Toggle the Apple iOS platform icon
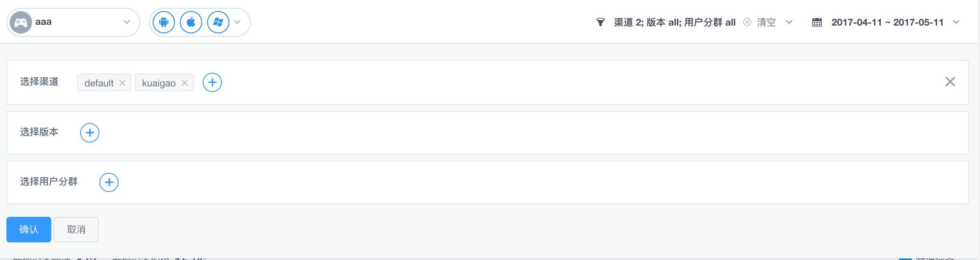Viewport: 980px width, 260px height. [x=191, y=22]
